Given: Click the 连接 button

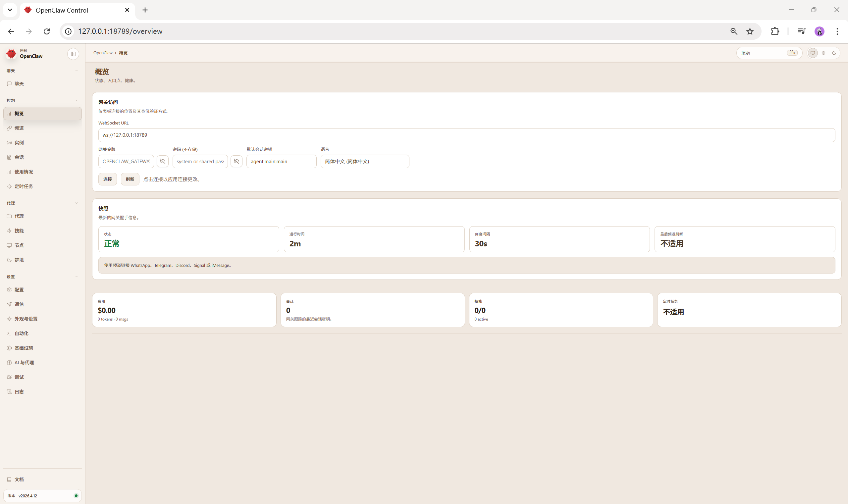Looking at the screenshot, I should point(107,179).
